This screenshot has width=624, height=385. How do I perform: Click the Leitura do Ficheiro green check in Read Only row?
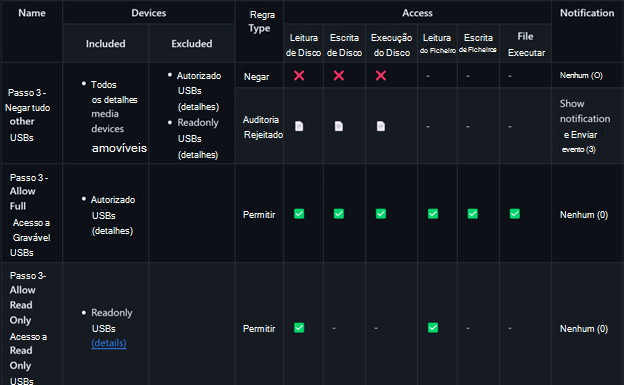coord(433,328)
